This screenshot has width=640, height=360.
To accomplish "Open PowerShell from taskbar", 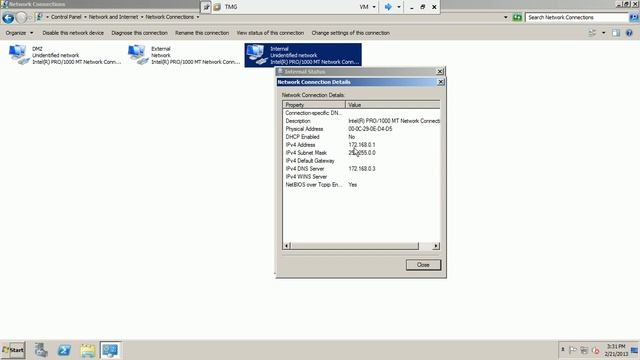I will pos(64,350).
